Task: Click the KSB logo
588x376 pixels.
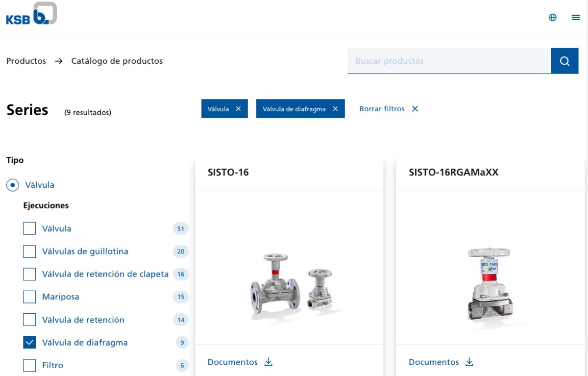Action: click(31, 14)
